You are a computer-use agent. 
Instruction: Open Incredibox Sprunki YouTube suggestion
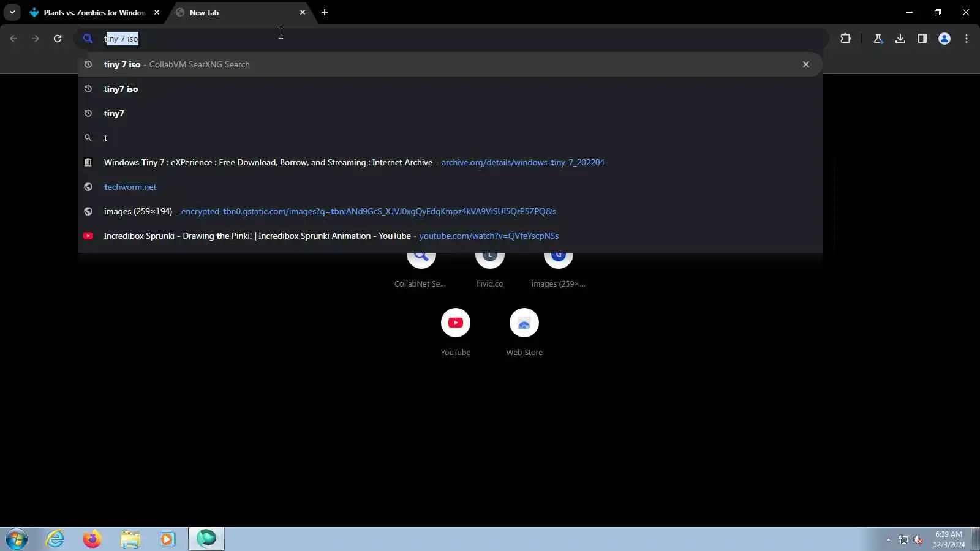(x=450, y=236)
